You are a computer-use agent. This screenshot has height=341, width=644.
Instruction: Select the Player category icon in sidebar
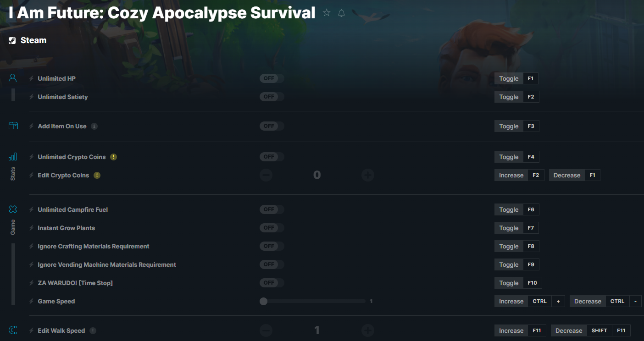13,78
